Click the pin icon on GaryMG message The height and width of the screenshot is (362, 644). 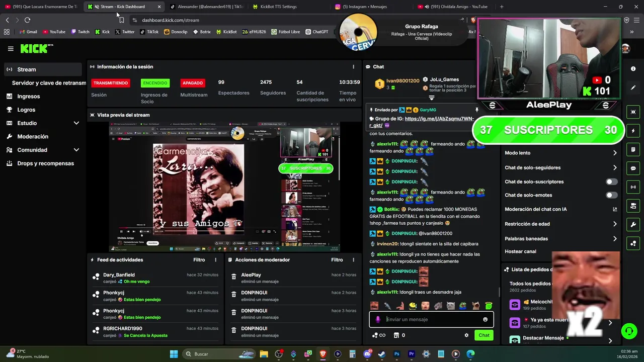(x=477, y=110)
